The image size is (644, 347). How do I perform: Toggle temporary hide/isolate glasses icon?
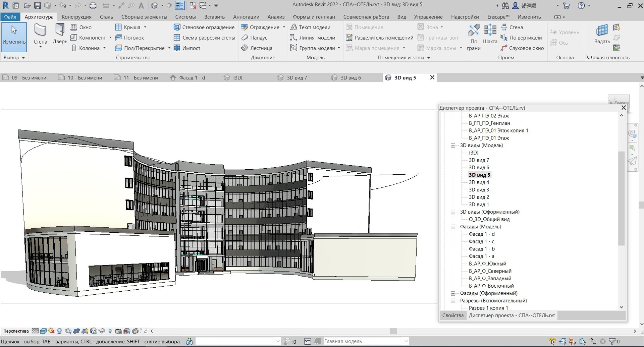tap(102, 331)
